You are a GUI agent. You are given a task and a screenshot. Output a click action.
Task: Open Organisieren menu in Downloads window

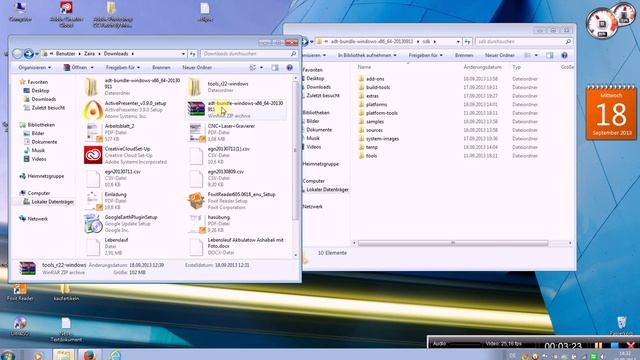35,67
